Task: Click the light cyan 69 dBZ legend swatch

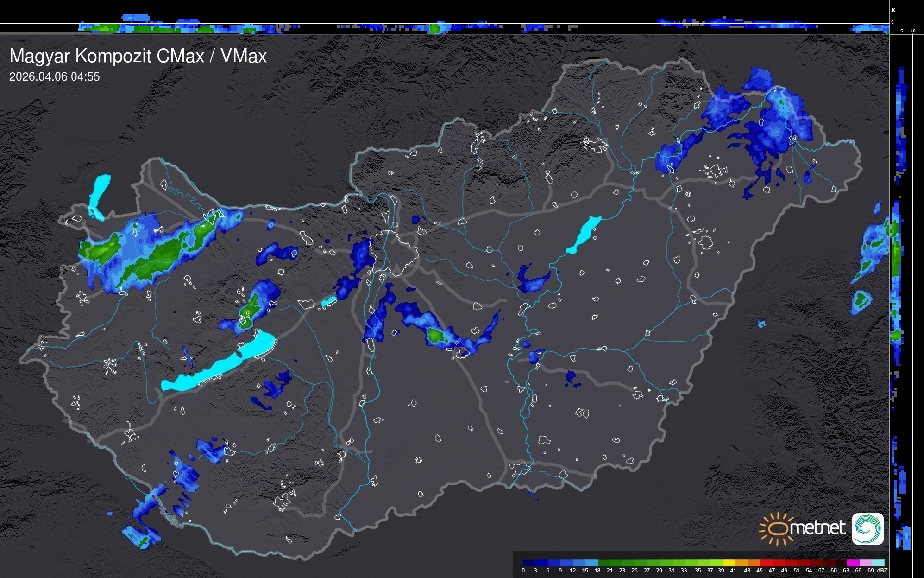Action: 878,563
